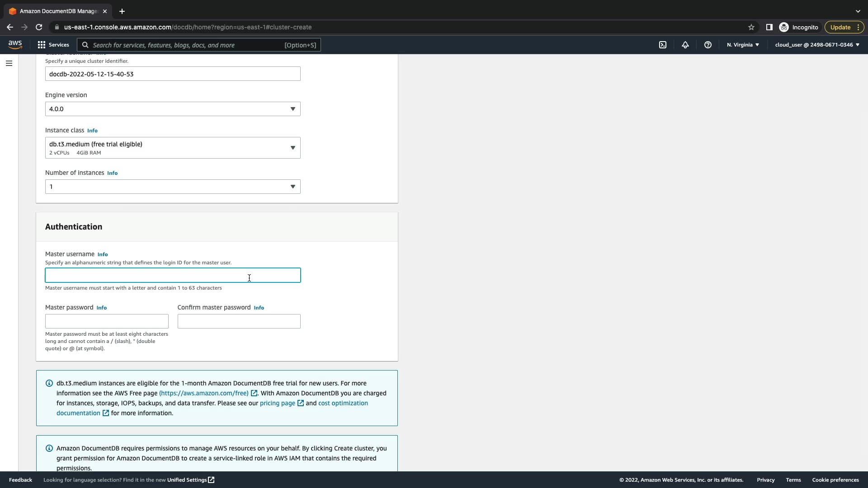The image size is (868, 488).
Task: Bookmark page with star icon
Action: [x=751, y=27]
